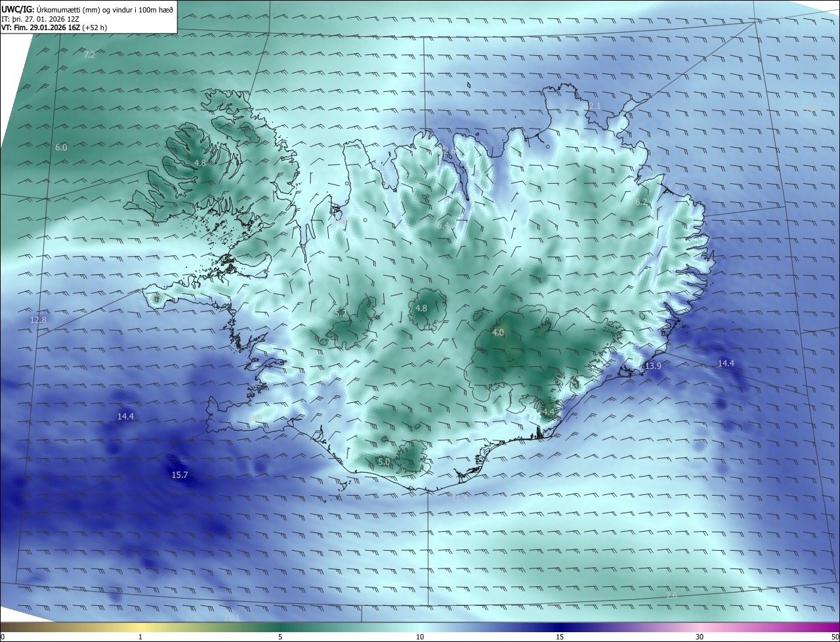The height and width of the screenshot is (642, 840).
Task: Click the '6.4' value label
Action: 444,225
